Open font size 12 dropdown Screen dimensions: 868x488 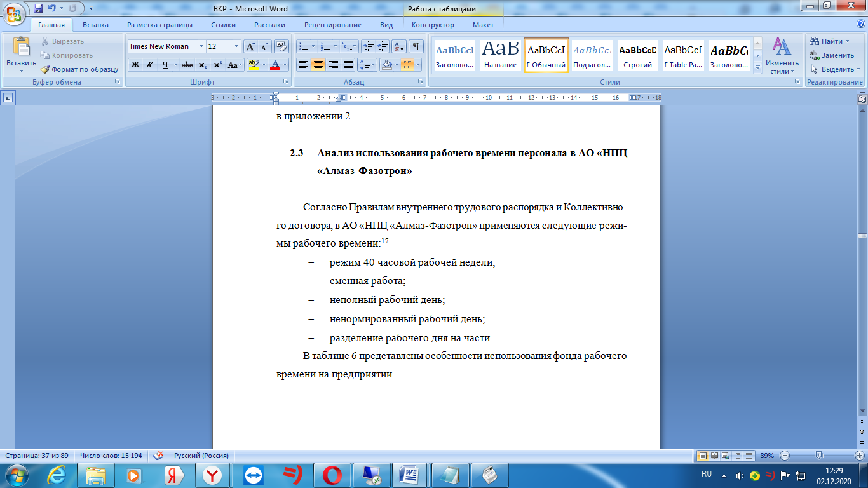click(x=237, y=46)
